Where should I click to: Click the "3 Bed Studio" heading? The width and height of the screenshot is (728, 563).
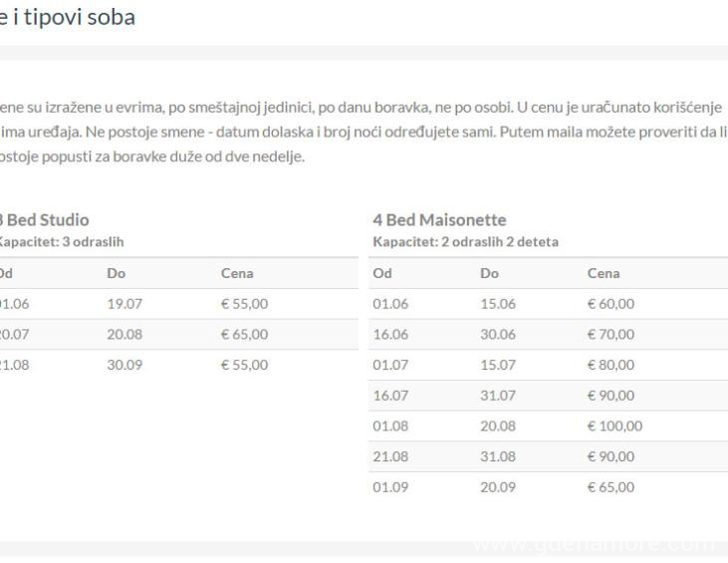point(45,221)
